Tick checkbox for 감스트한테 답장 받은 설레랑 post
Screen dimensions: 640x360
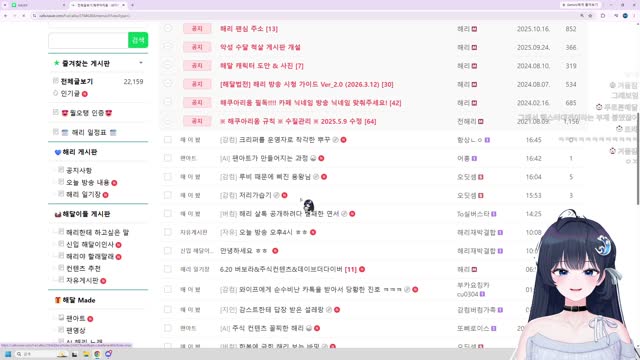(168, 309)
